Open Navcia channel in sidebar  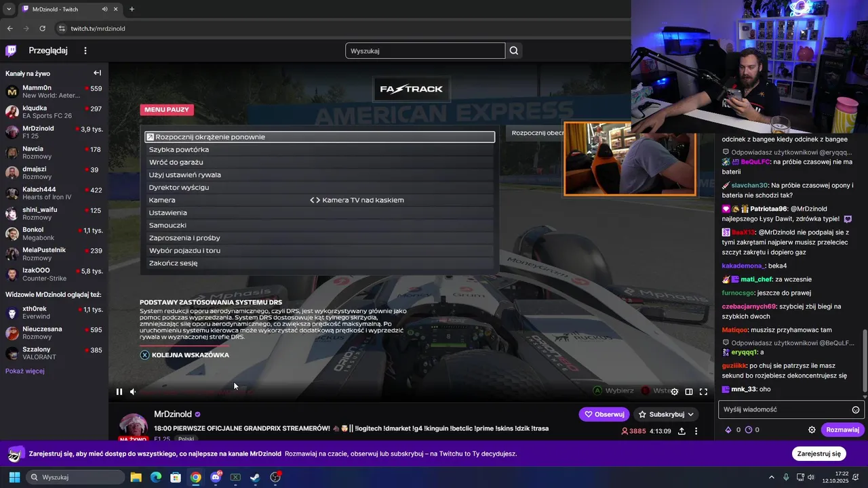(x=54, y=152)
